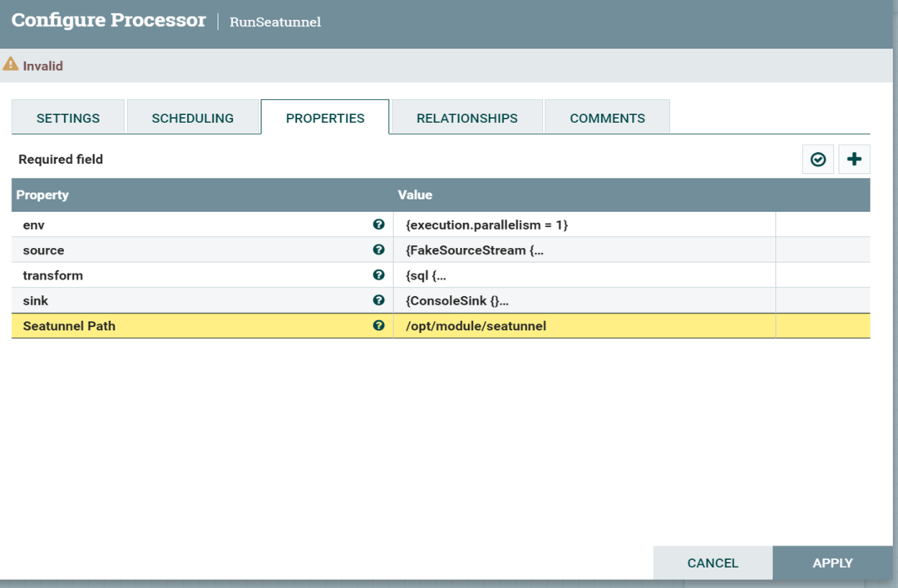
Task: Click the Required field label
Action: click(x=61, y=160)
